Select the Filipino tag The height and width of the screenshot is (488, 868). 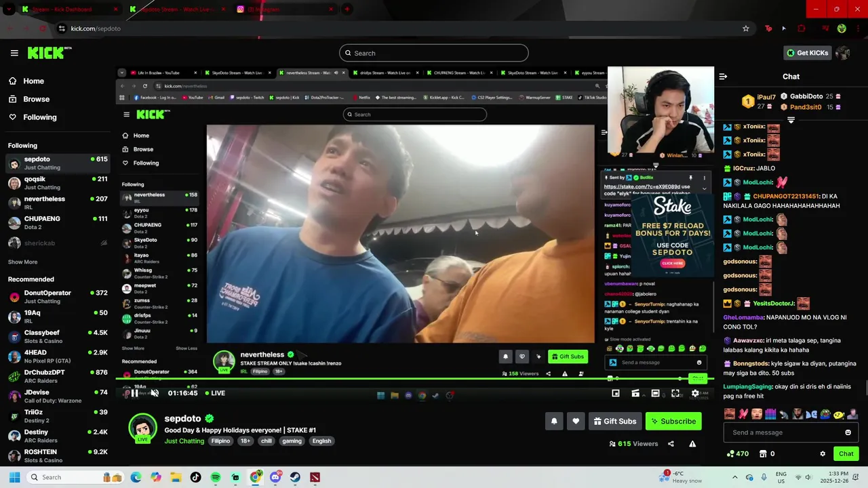220,441
